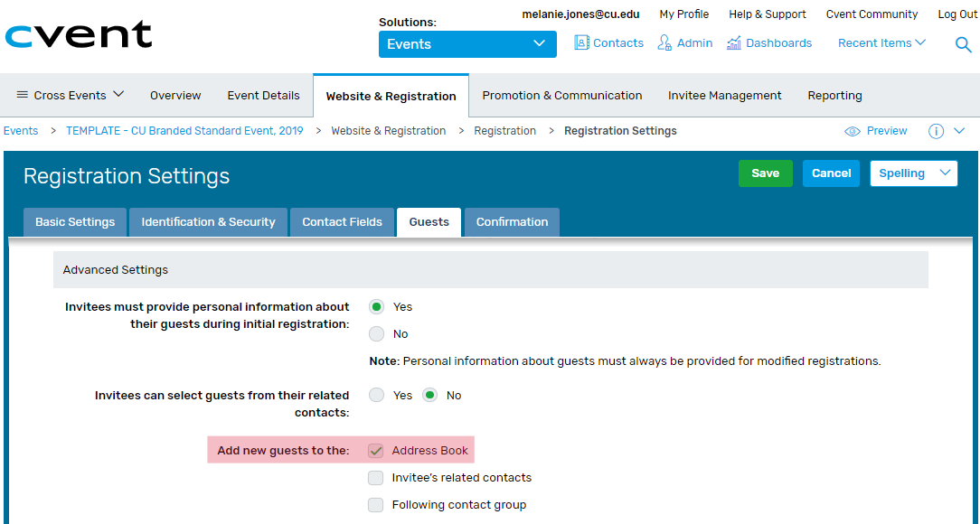Screen dimensions: 980x524
Task: Select Yes for guests from related contacts
Action: [376, 396]
